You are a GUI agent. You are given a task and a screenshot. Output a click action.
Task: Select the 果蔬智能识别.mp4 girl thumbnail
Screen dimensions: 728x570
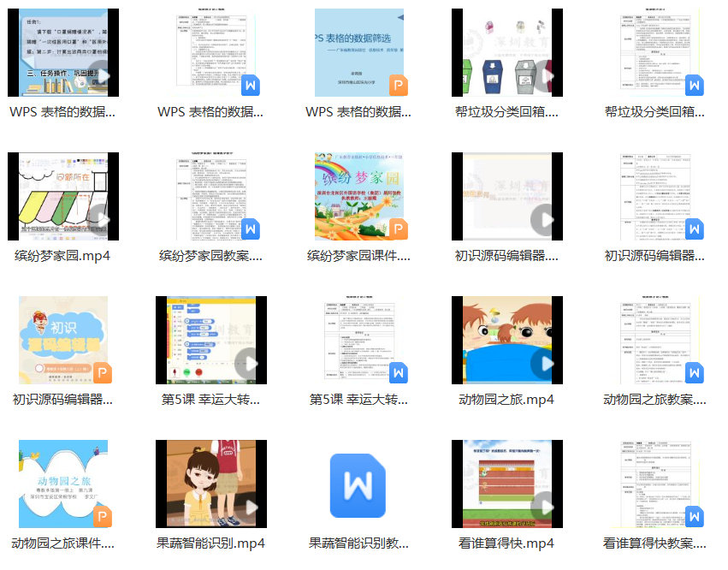(x=210, y=484)
